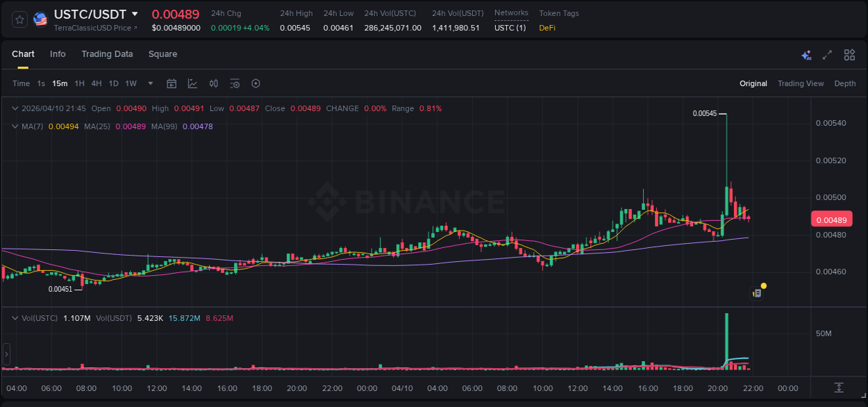868x407 pixels.
Task: Select the 1D timeframe option
Action: [113, 83]
